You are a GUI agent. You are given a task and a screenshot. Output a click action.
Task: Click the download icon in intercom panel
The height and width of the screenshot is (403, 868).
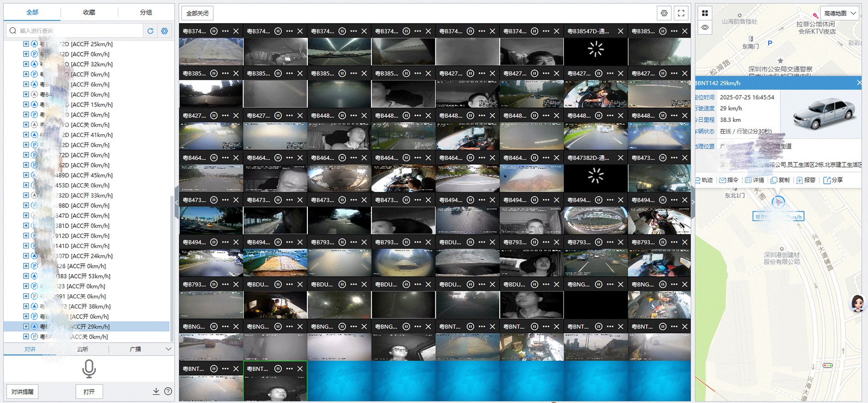pos(156,391)
